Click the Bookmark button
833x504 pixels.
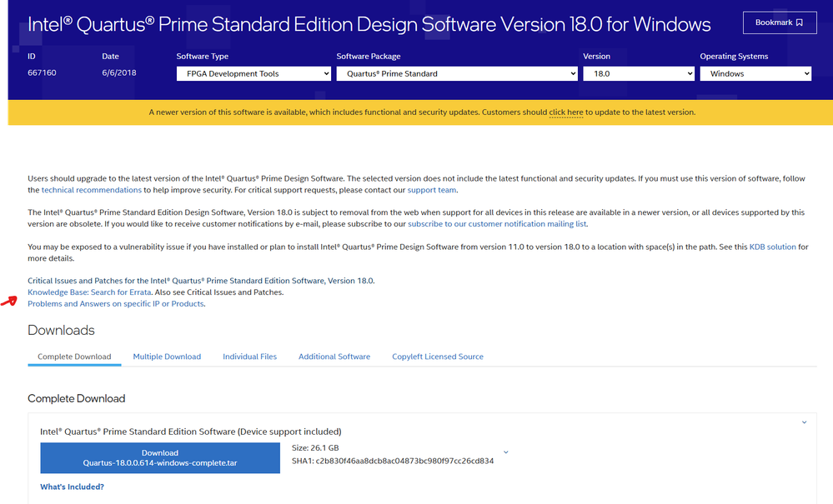pos(780,22)
